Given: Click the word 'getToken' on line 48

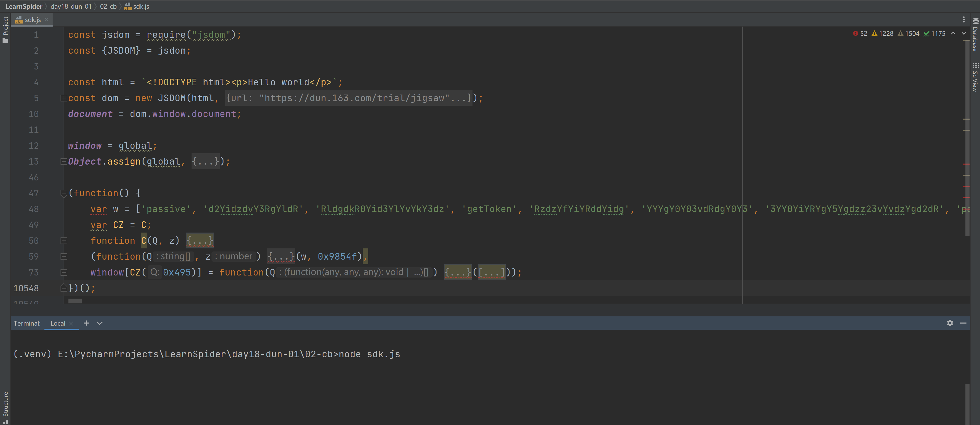Looking at the screenshot, I should (x=489, y=209).
